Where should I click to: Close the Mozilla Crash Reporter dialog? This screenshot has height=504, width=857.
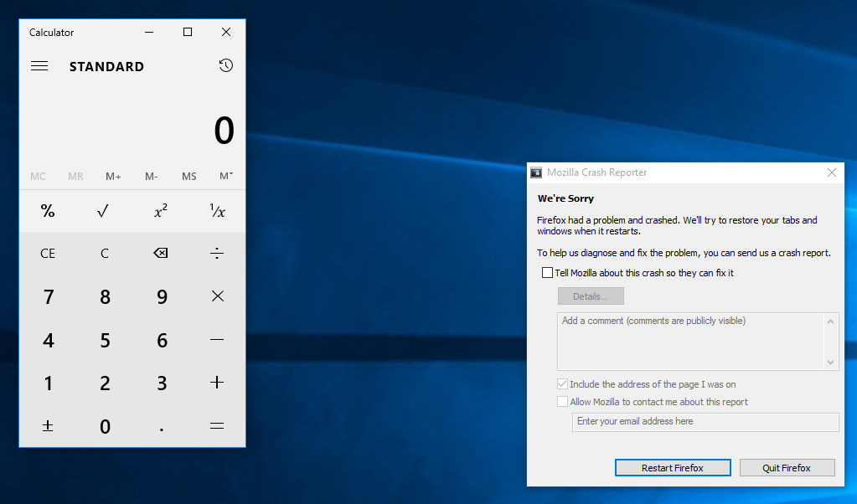[831, 172]
